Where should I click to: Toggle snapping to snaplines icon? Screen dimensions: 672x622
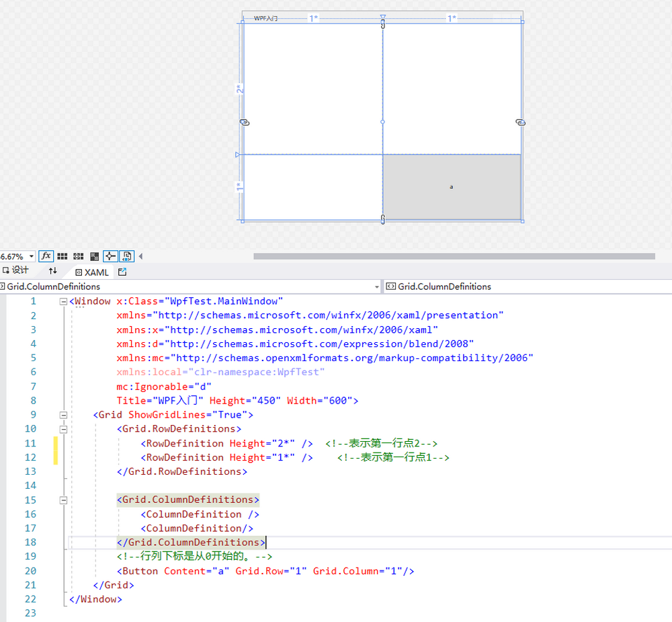(x=111, y=256)
